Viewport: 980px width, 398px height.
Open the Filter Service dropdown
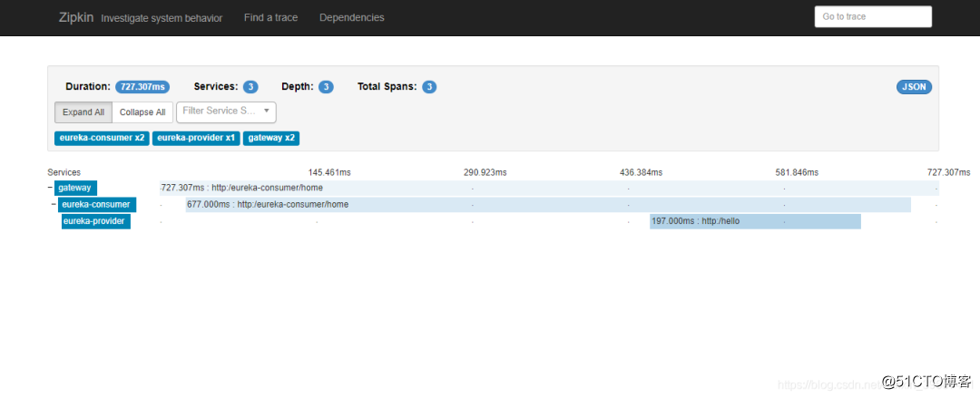click(226, 112)
